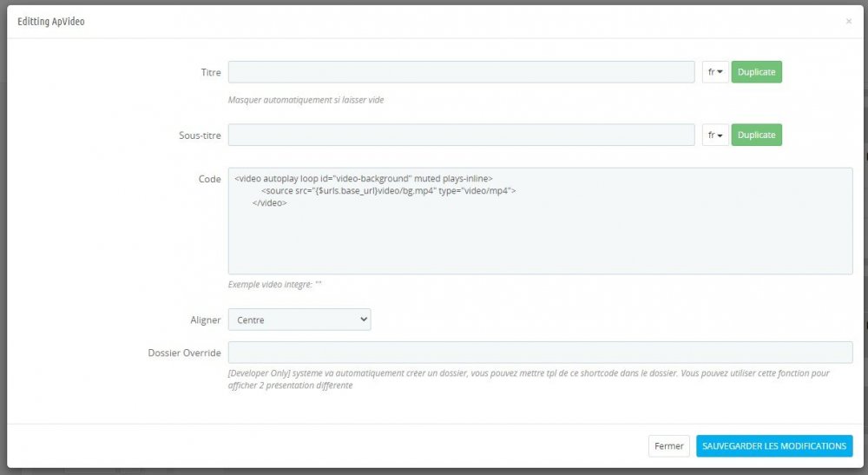Click the Editting ApVideo dialog title

click(x=51, y=22)
